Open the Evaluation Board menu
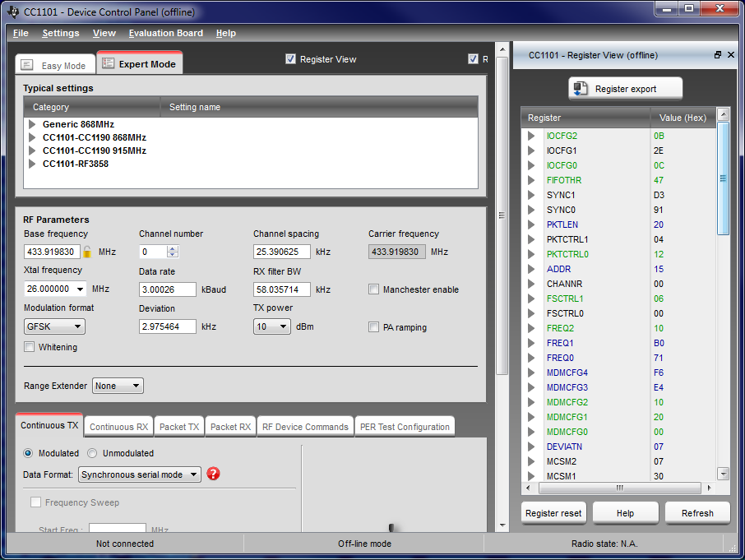The width and height of the screenshot is (745, 560). (166, 33)
